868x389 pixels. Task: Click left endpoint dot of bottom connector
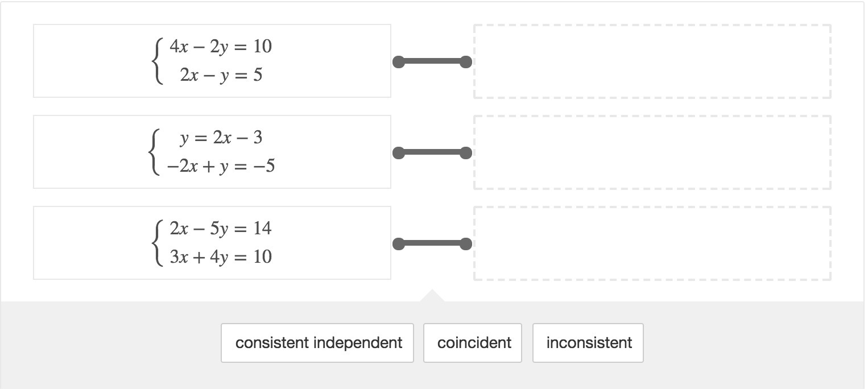coord(399,243)
